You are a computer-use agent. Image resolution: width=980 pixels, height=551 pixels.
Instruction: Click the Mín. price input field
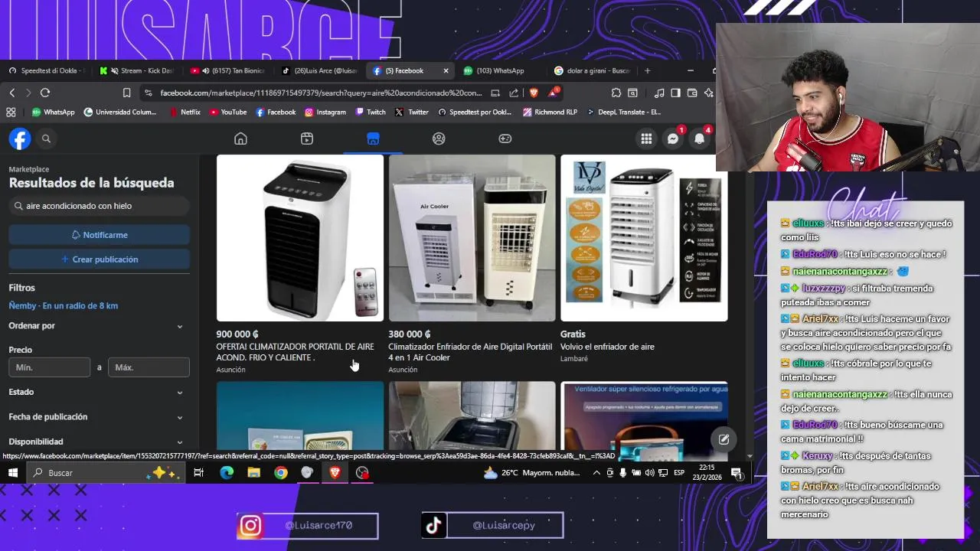coord(50,367)
